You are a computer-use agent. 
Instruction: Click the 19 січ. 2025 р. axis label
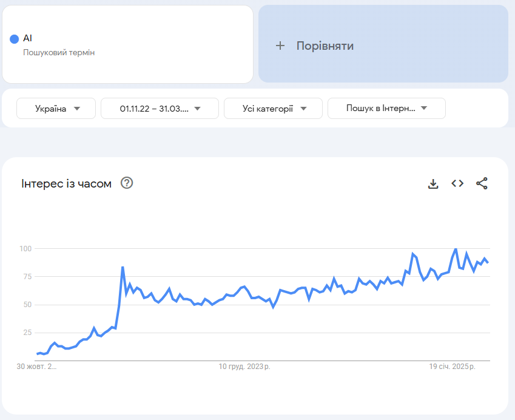click(x=452, y=367)
